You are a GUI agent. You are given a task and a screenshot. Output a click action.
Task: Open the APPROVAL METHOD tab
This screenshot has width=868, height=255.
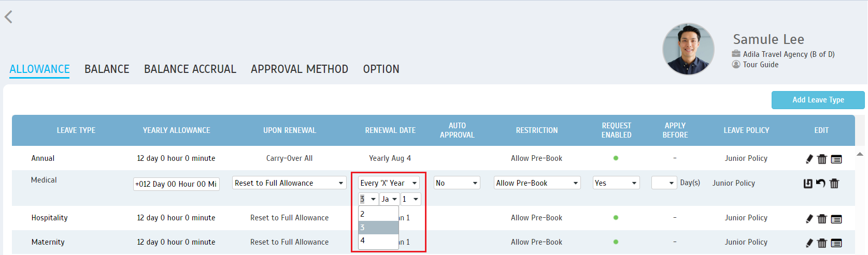click(300, 69)
